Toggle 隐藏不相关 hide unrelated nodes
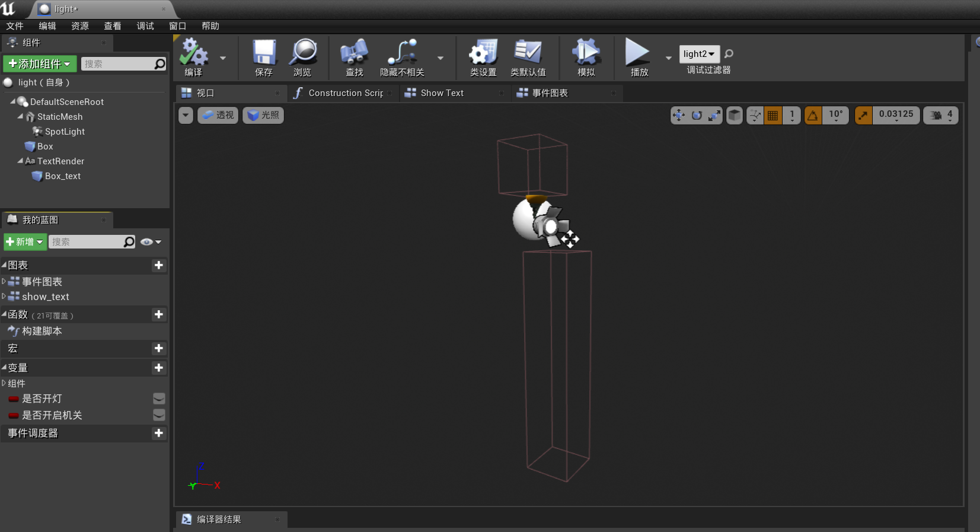Viewport: 980px width, 532px height. click(x=402, y=58)
